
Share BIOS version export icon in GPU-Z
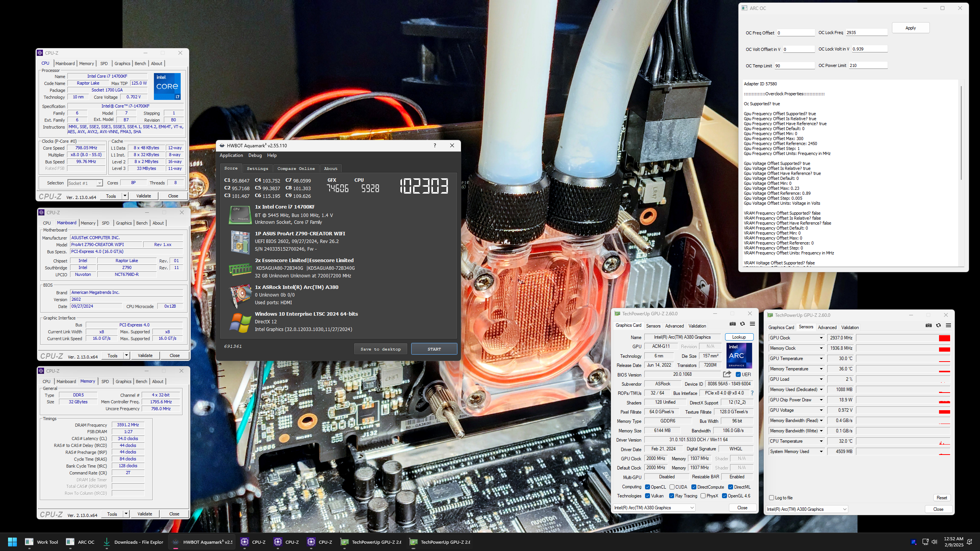(727, 374)
